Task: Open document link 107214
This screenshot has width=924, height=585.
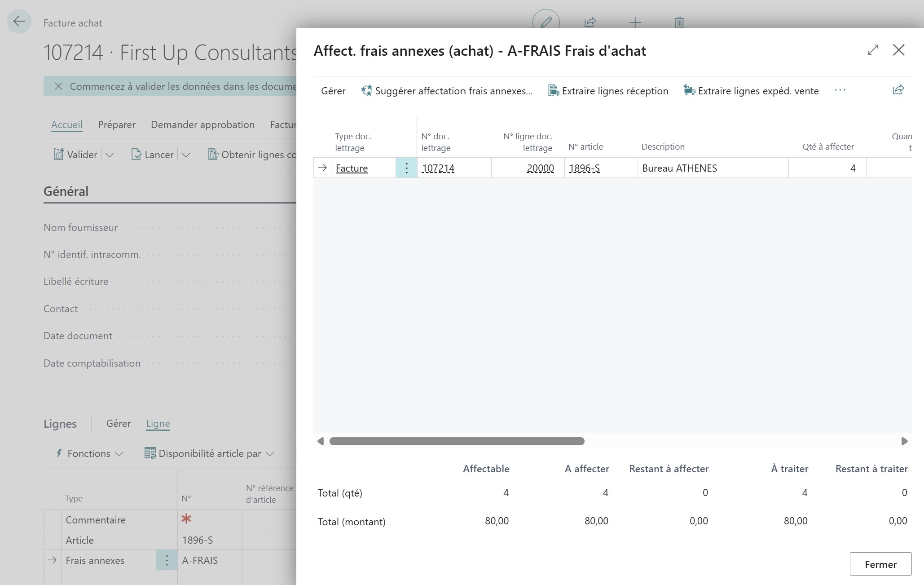Action: point(438,168)
